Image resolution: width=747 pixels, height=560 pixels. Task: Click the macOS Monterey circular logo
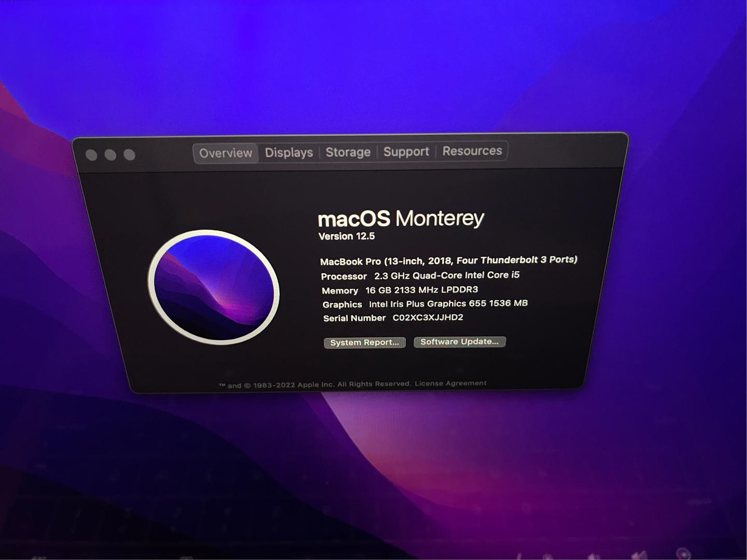[x=213, y=287]
